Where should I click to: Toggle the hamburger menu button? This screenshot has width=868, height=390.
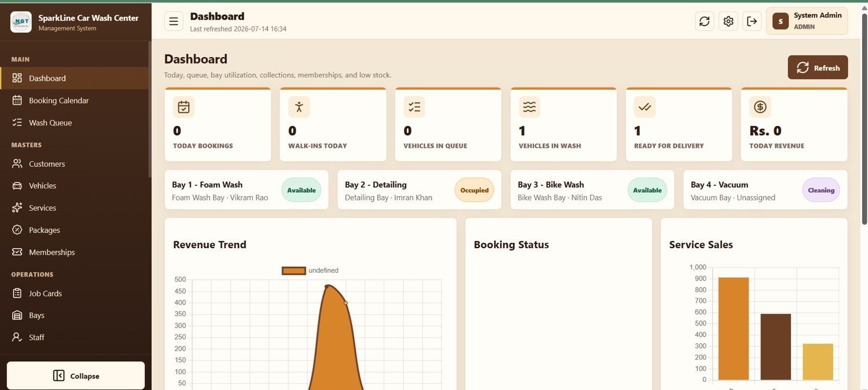pos(174,21)
